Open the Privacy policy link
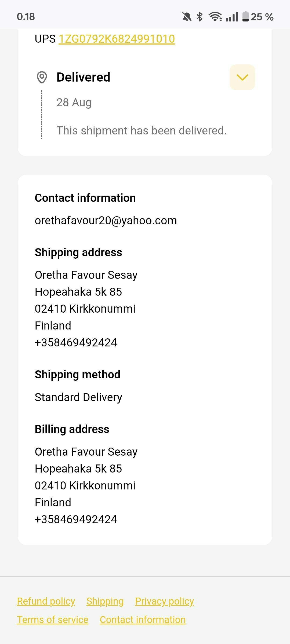Image resolution: width=290 pixels, height=644 pixels. click(164, 601)
